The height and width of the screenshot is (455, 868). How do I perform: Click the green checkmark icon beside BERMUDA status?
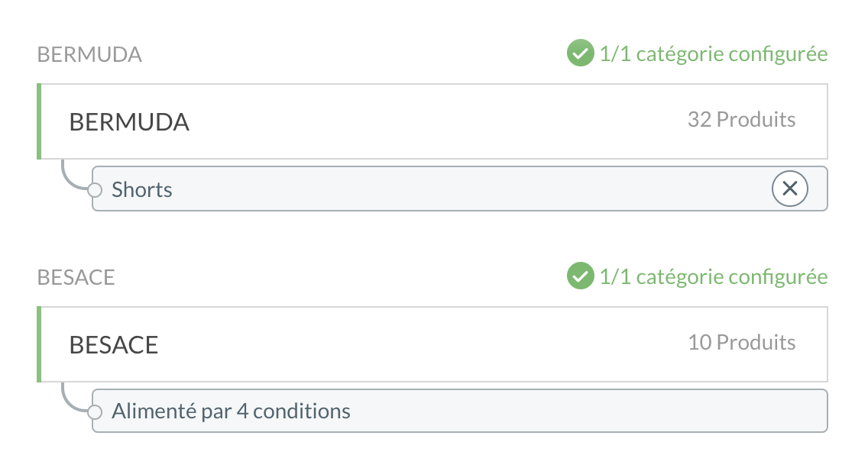(x=580, y=53)
